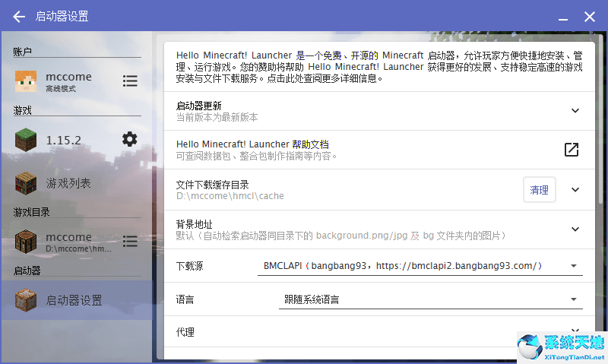Open the 语言 dropdown showing 跟随系统语言
Viewport: 608px width, 364px height.
coord(430,299)
